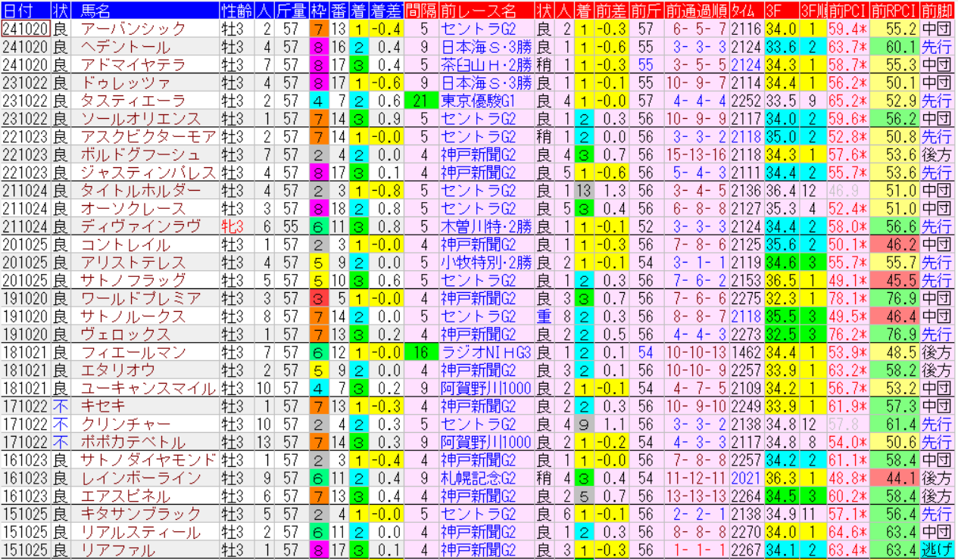Select the 間隔 column header

coord(420,11)
